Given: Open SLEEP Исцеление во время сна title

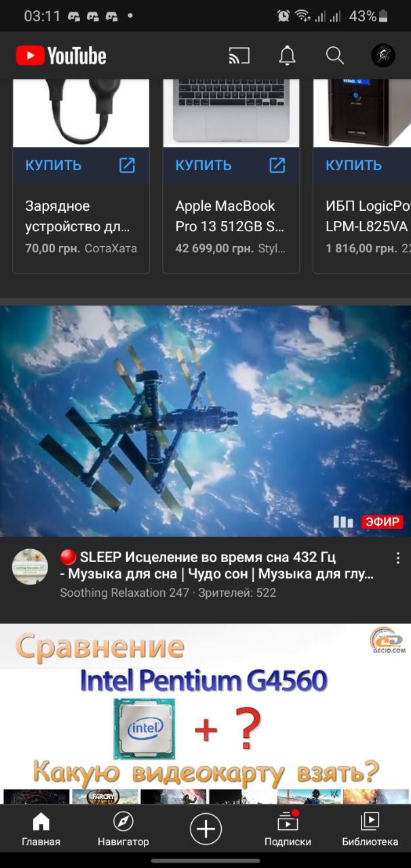Looking at the screenshot, I should click(216, 566).
